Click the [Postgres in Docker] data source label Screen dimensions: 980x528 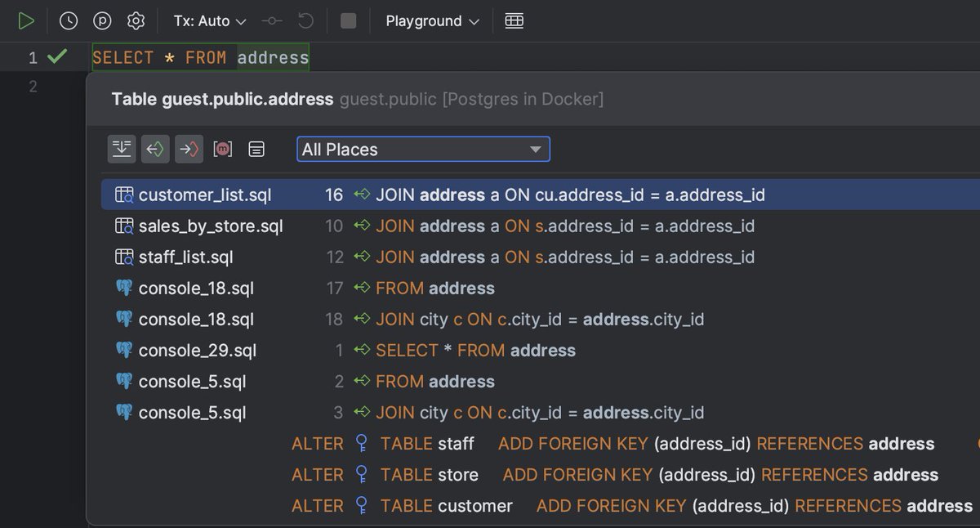pos(523,100)
